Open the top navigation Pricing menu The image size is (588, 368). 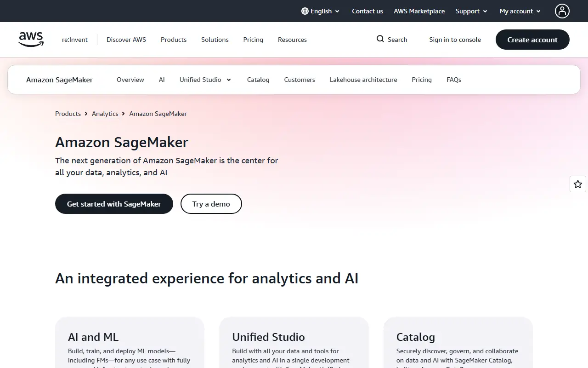point(253,40)
